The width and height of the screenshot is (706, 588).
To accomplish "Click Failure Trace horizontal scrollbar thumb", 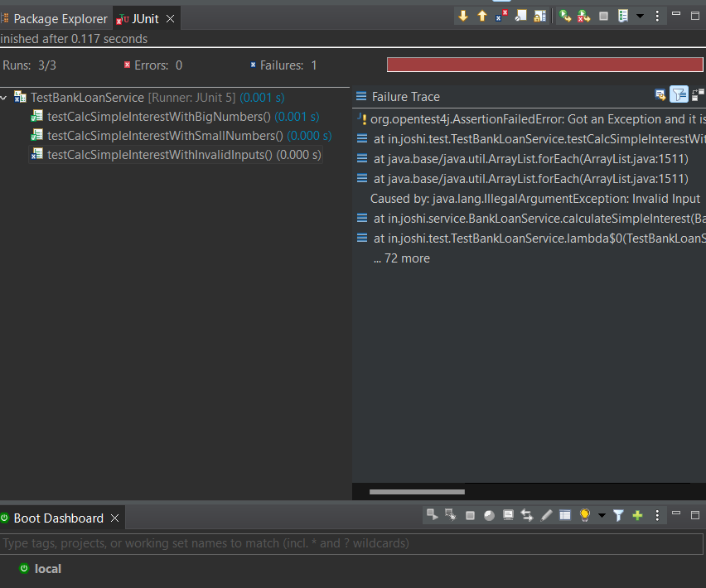I will [x=417, y=492].
